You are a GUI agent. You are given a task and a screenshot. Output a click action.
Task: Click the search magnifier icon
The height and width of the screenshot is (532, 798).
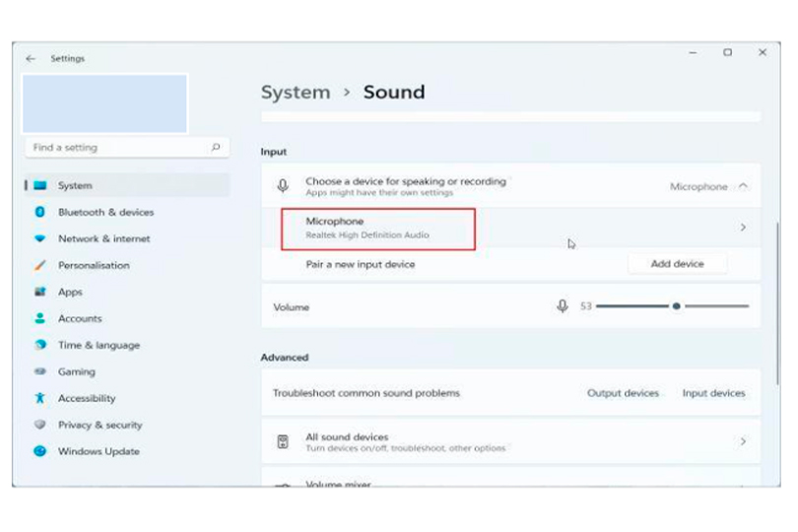click(216, 148)
